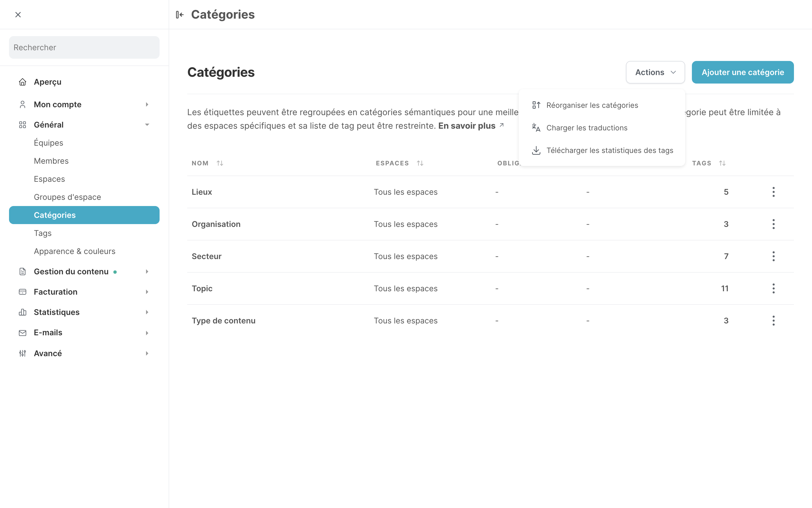Viewport: 812px width, 508px height.
Task: Choose Charger les traductions menu entry
Action: tap(602, 128)
